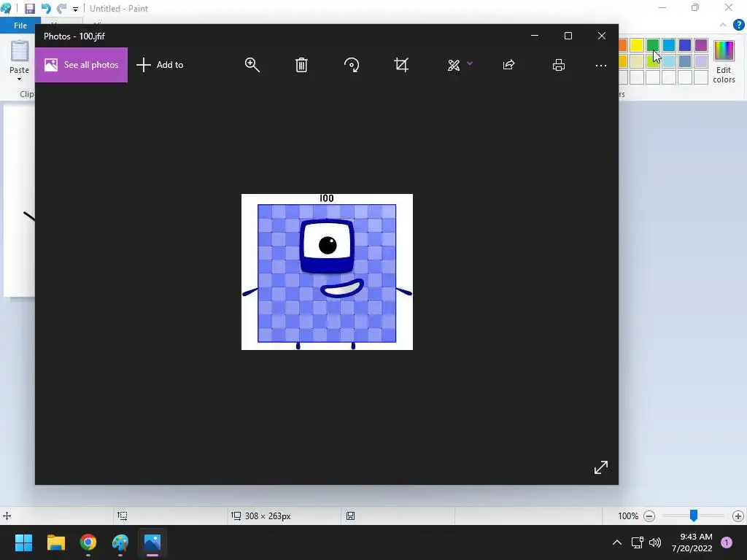Share the photo with share icon
Screen dimensions: 747x560
pyautogui.click(x=508, y=65)
